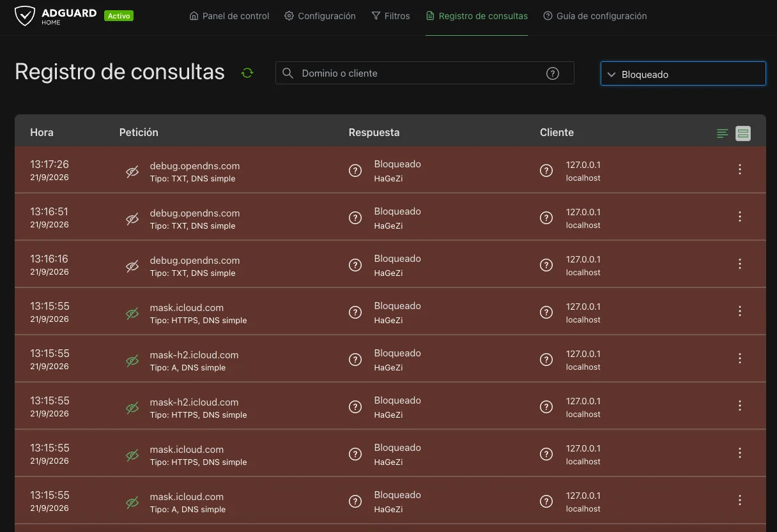Show response details icon for mask-h2.icloud.com type A
Image resolution: width=777 pixels, height=532 pixels.
pyautogui.click(x=355, y=360)
